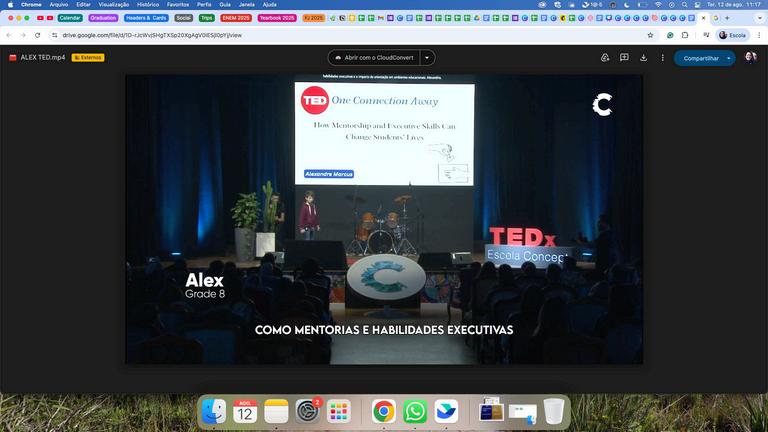The height and width of the screenshot is (432, 768).
Task: Bookmark this page with the star
Action: pos(650,35)
